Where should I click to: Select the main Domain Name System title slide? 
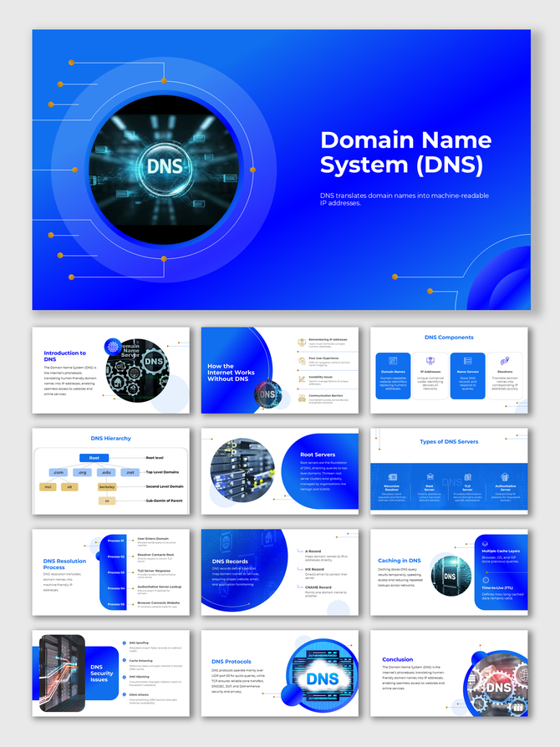(x=281, y=170)
